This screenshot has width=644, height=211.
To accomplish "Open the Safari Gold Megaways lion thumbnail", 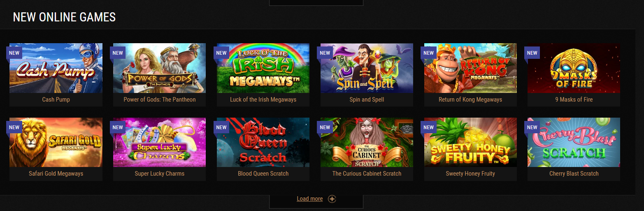I will (56, 142).
